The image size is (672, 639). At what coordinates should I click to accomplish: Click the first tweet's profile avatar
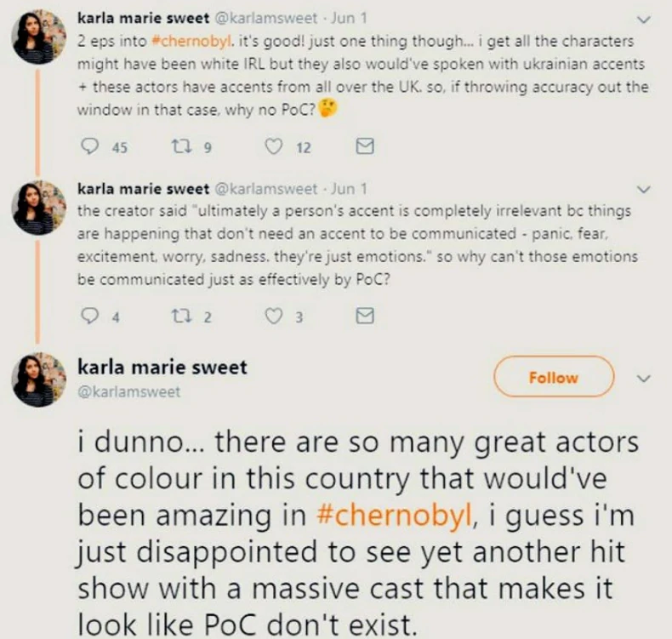[x=37, y=37]
